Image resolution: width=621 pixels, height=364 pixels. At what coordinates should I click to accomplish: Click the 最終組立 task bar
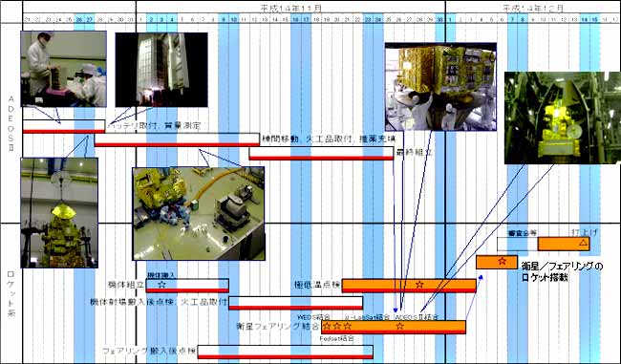(x=321, y=153)
